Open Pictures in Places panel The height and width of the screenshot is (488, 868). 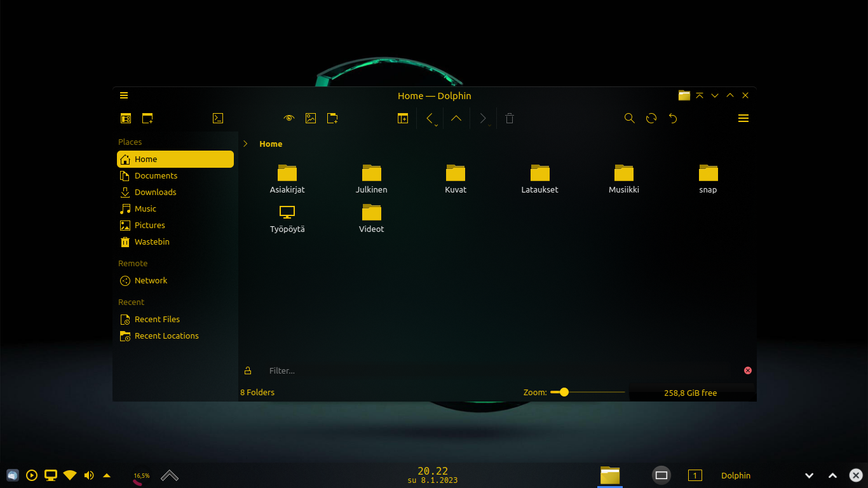click(x=175, y=226)
